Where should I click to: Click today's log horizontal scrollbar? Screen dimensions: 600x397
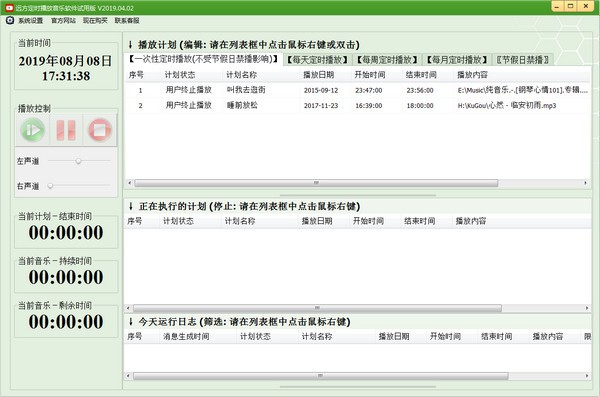[320, 376]
